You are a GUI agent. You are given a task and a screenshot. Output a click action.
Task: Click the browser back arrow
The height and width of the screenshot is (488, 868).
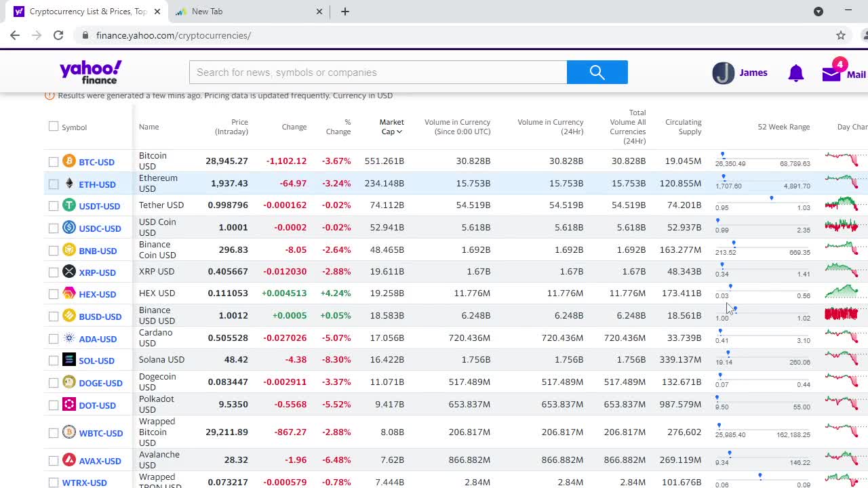[15, 35]
